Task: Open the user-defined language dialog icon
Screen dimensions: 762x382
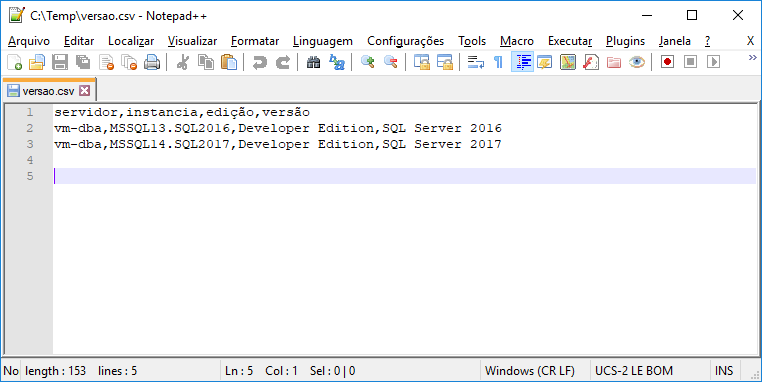Action: coord(544,62)
